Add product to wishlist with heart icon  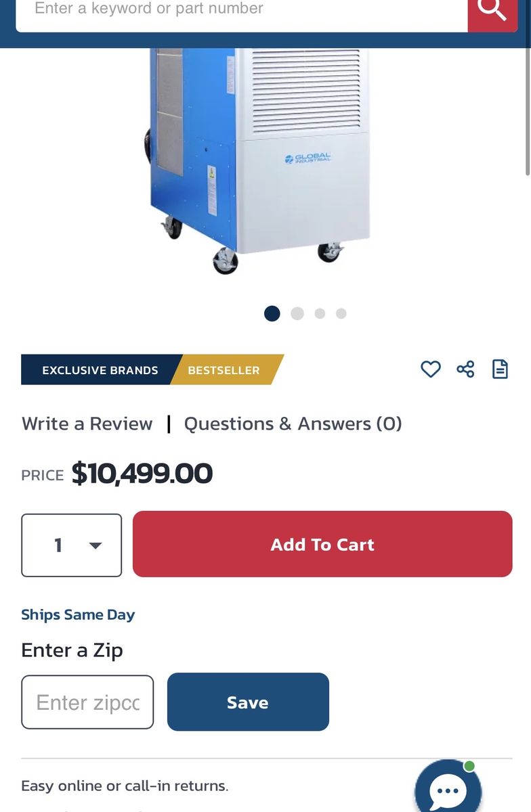point(431,369)
